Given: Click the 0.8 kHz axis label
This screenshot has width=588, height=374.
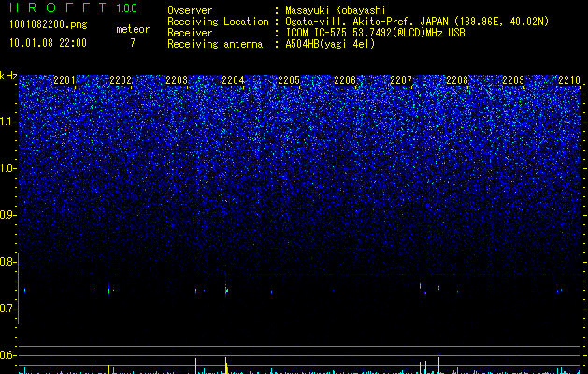Looking at the screenshot, I should 7,262.
